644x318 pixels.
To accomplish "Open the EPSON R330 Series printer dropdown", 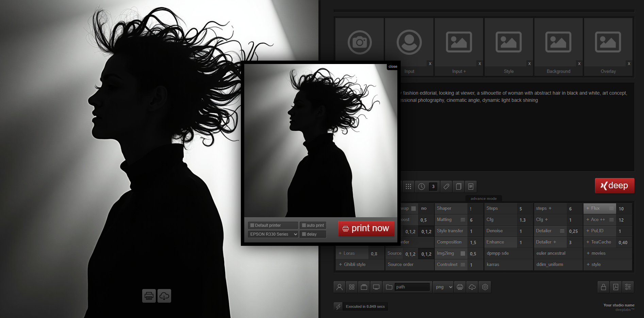I will pos(273,234).
